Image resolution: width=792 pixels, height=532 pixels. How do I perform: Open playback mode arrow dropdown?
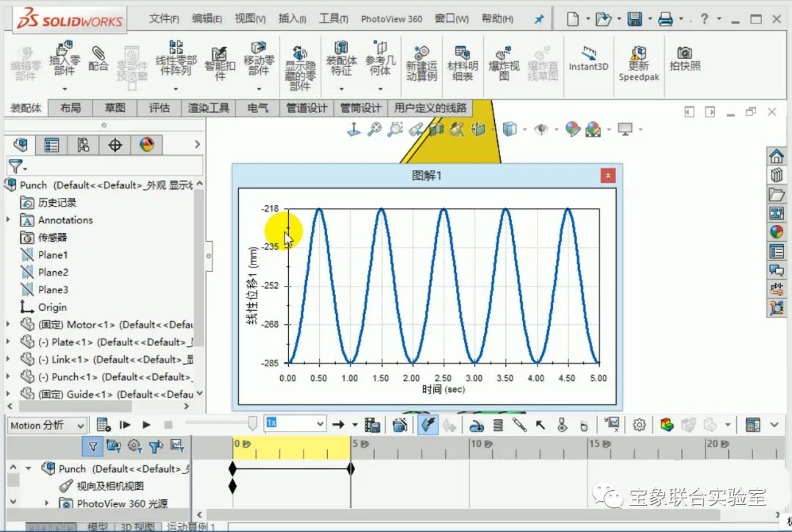(x=355, y=425)
